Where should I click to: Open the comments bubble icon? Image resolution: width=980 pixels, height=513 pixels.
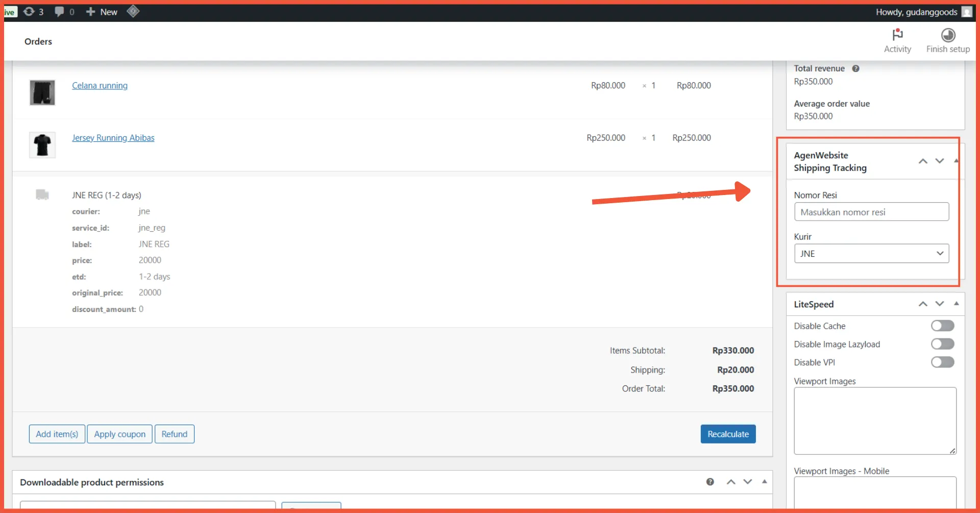60,12
